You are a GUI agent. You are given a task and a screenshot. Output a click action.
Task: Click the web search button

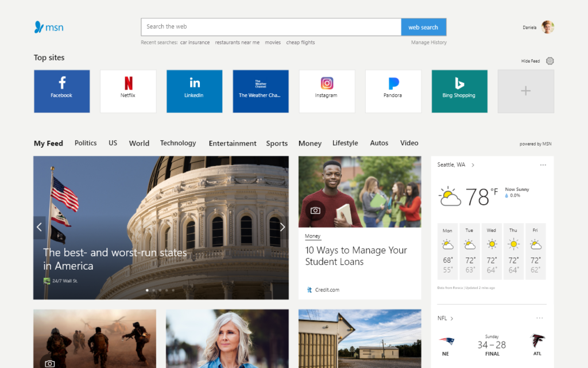423,27
